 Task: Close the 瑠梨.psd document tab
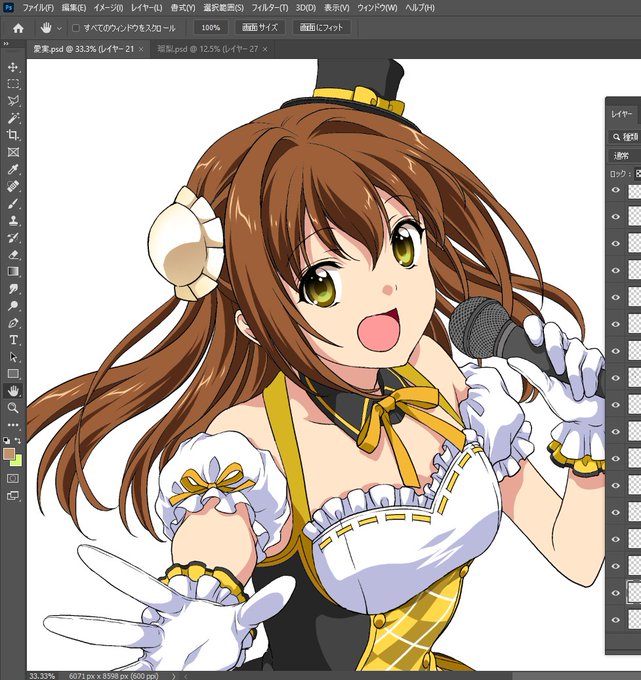click(x=265, y=49)
